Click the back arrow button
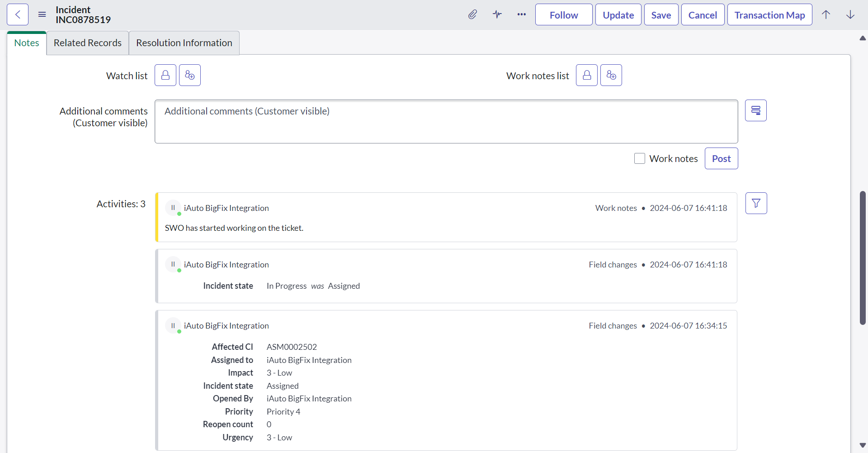Screen dimensions: 868x453 (18, 15)
